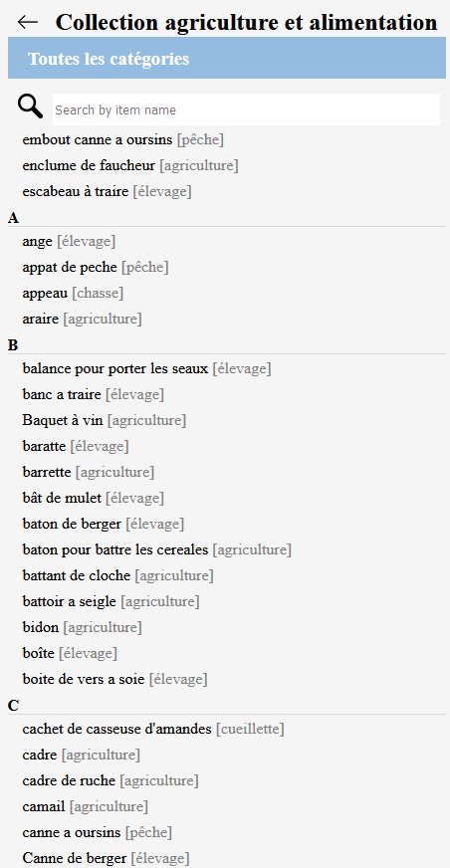The image size is (450, 868).
Task: Open the Toutes les catégories filter bar
Action: tap(227, 58)
